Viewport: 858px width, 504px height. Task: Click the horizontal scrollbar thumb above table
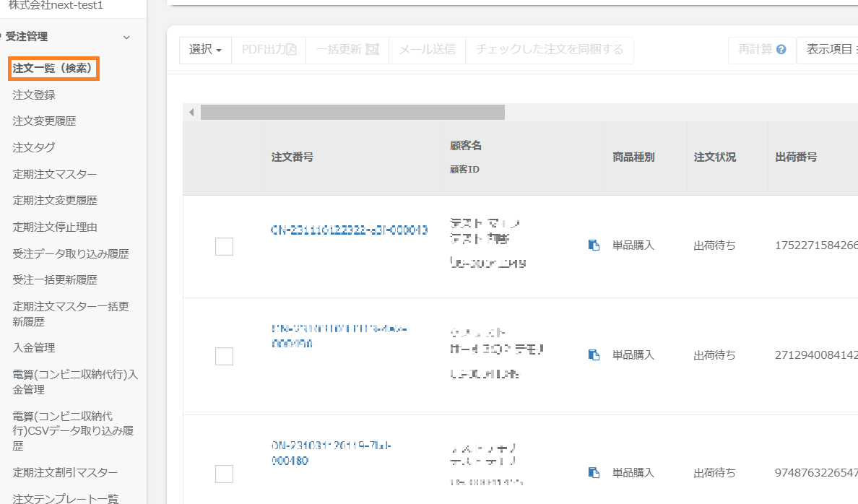[352, 113]
